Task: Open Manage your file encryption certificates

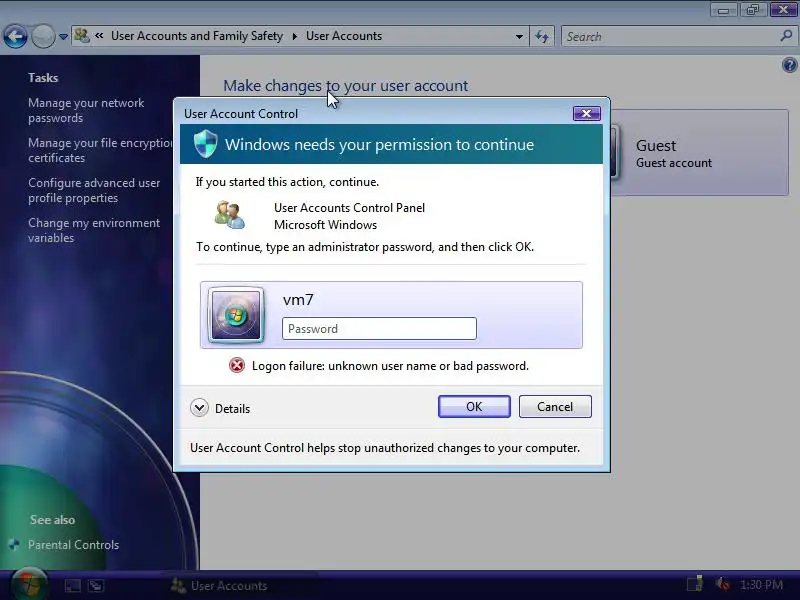Action: point(100,151)
